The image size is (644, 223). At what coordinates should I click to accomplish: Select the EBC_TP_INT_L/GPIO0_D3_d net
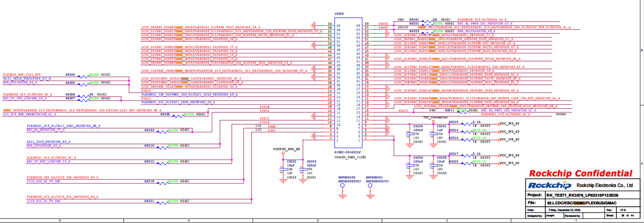pos(25,98)
